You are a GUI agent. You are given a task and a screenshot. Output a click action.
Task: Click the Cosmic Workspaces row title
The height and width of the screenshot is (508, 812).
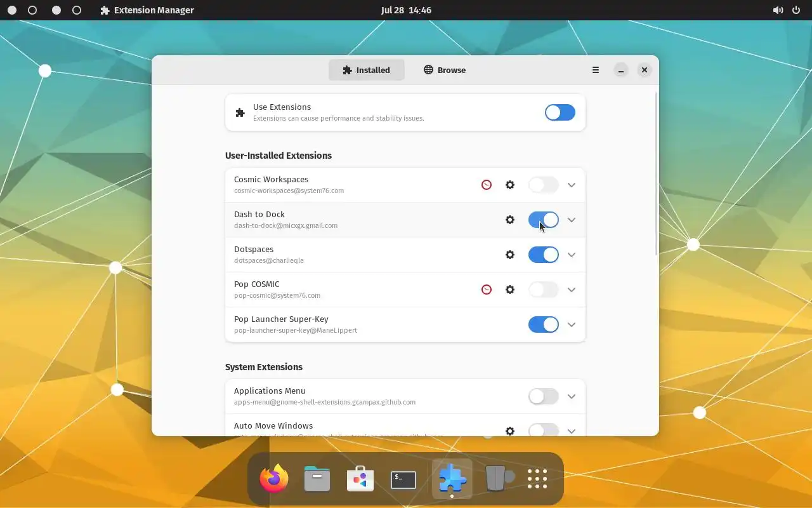click(x=271, y=180)
